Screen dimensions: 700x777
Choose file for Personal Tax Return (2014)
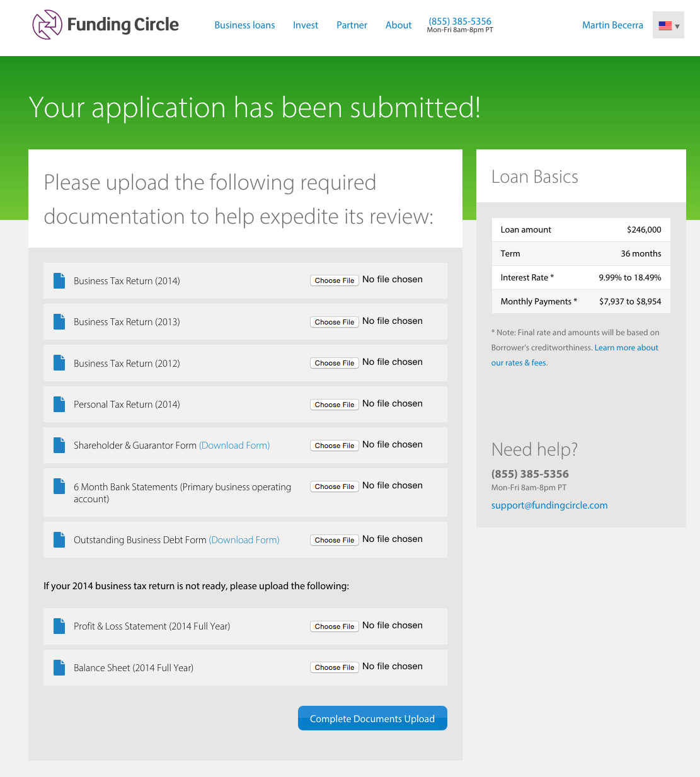point(335,405)
